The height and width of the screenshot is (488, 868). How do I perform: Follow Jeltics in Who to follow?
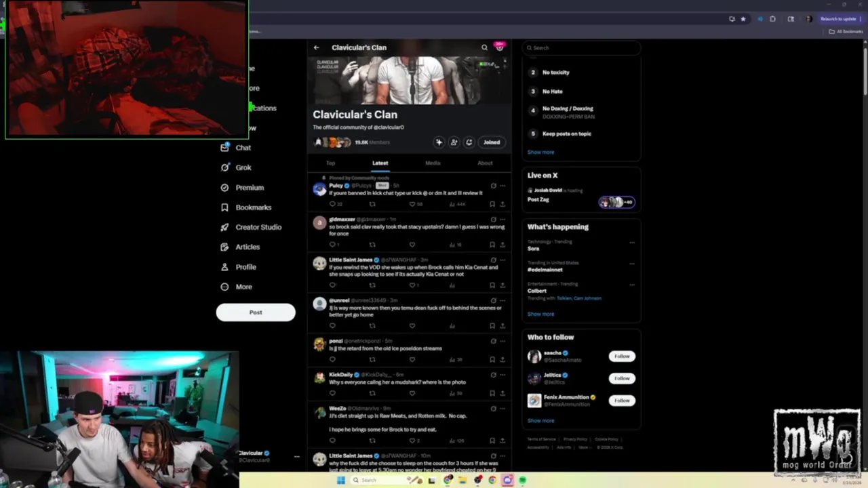tap(622, 378)
